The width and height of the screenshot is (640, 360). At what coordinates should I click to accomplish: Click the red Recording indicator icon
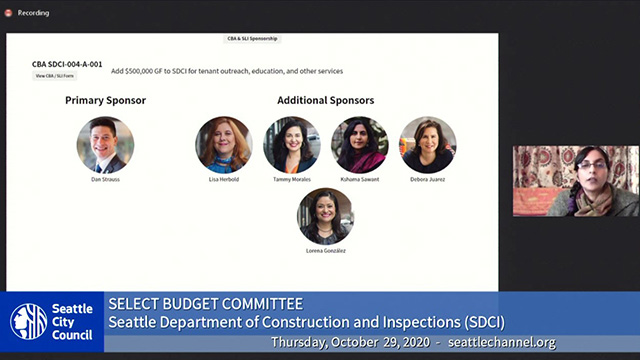(8, 13)
